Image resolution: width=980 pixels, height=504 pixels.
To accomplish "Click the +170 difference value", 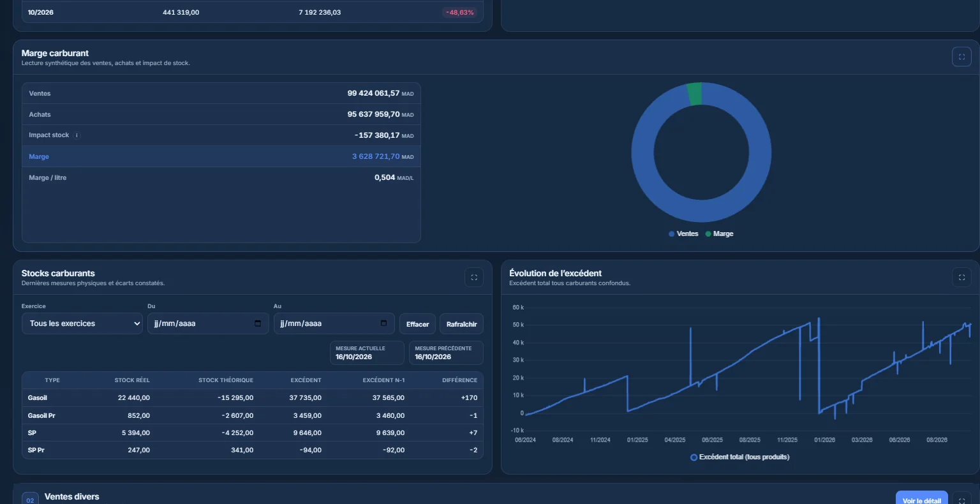I will (x=470, y=398).
